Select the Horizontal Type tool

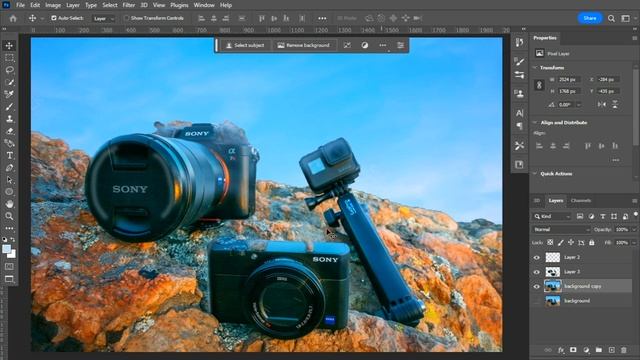coord(9,156)
